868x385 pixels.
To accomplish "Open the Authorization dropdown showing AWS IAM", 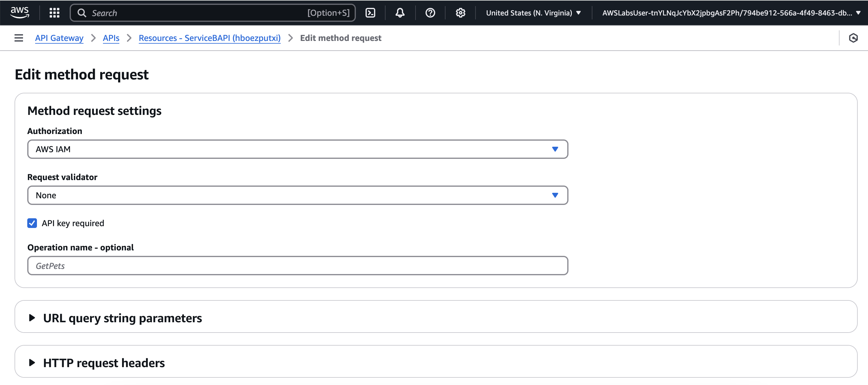I will click(x=297, y=149).
